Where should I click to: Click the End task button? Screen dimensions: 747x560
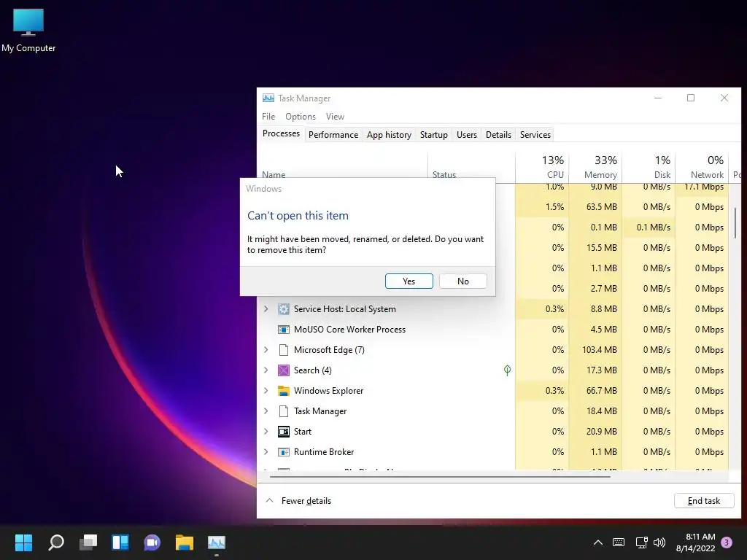[x=704, y=500]
